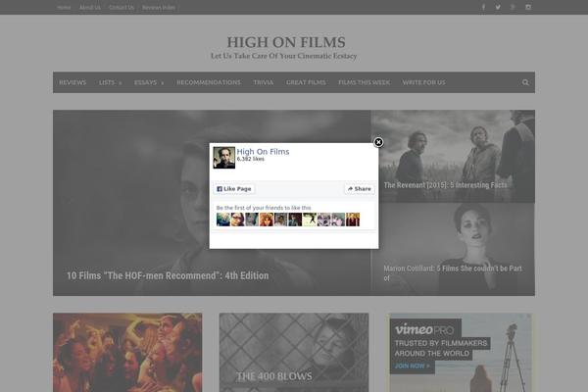Screen dimensions: 588x392
Task: Go to the Recommendations menu item
Action: [208, 82]
